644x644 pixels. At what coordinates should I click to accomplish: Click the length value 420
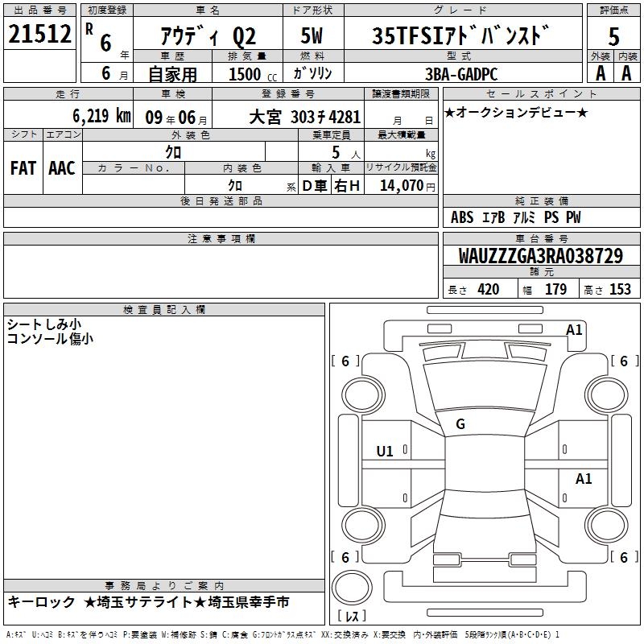point(489,290)
